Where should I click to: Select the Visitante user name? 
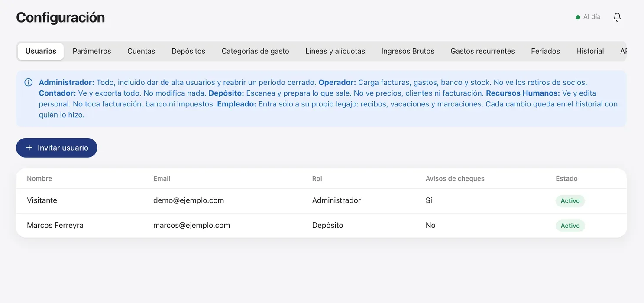coord(42,200)
